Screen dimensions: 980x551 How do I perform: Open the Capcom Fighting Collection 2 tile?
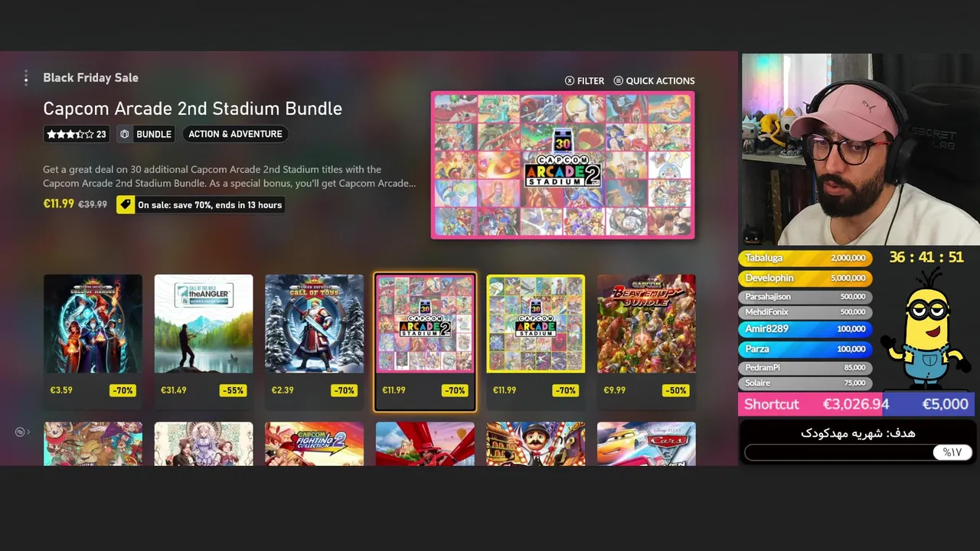point(314,444)
